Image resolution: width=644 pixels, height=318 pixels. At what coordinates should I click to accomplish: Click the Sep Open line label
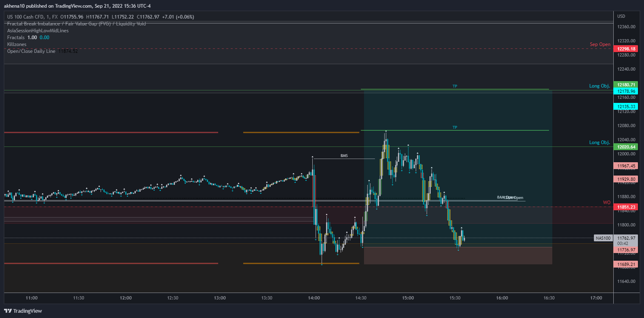tap(600, 44)
